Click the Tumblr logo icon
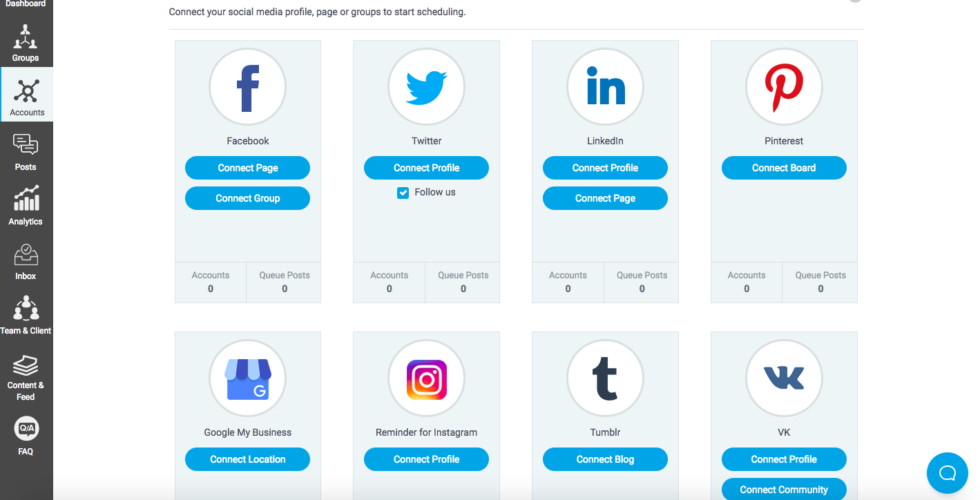Screen dimensions: 980x500 pos(605,378)
